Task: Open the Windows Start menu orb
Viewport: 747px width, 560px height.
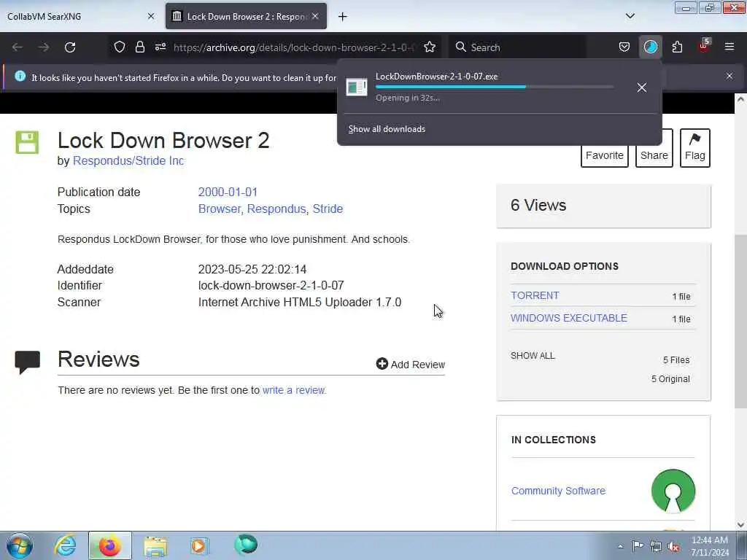Action: point(20,545)
